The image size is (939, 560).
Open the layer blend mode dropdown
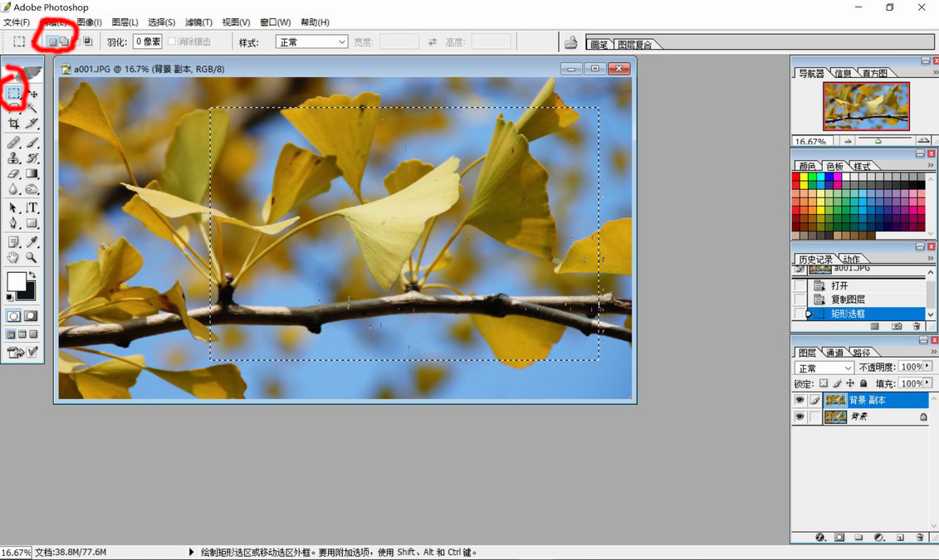(x=824, y=368)
